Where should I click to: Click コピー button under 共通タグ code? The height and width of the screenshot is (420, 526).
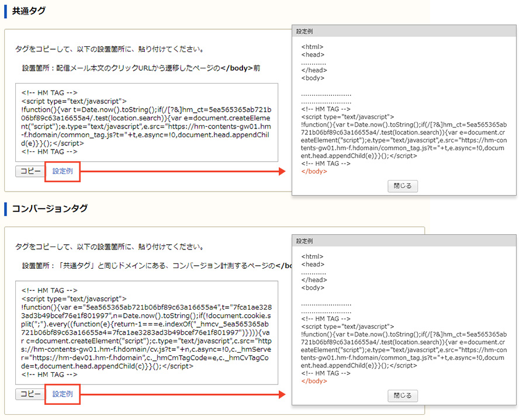click(x=30, y=171)
